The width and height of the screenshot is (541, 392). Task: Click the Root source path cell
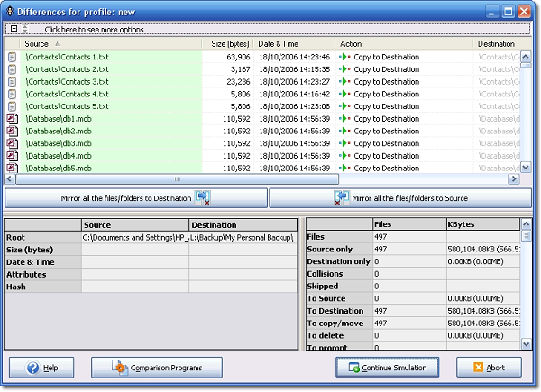135,238
